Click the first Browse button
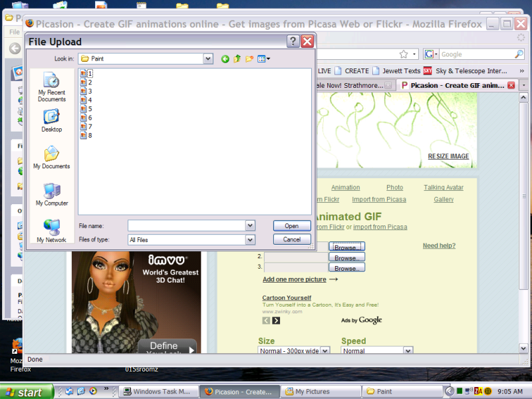The width and height of the screenshot is (532, 399). [x=346, y=247]
